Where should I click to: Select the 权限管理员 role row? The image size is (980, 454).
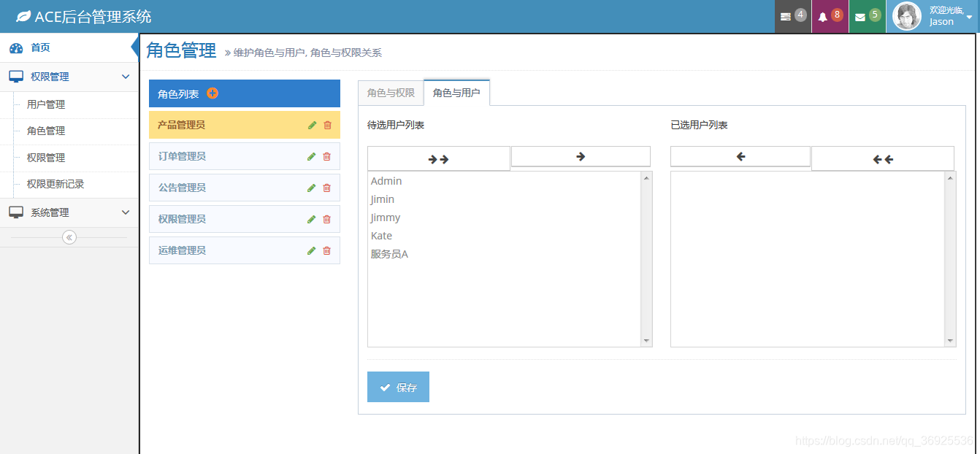(245, 219)
